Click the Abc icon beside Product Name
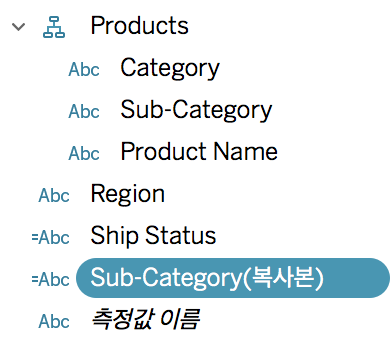Viewport: 392px width, 360px height. point(84,154)
